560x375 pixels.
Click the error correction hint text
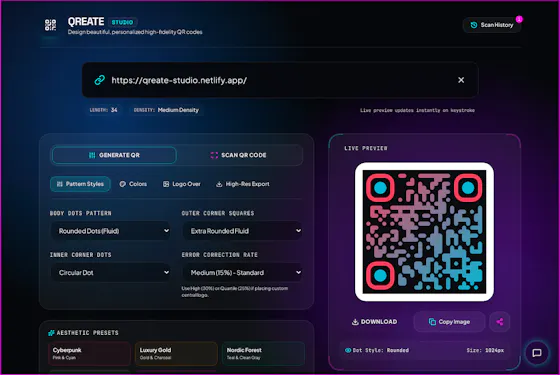[x=235, y=291]
